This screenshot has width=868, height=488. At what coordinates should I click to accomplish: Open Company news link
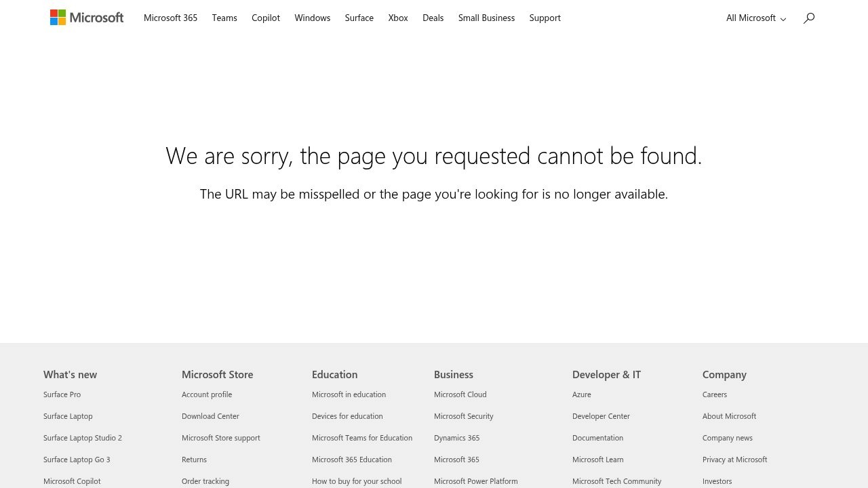(x=728, y=438)
